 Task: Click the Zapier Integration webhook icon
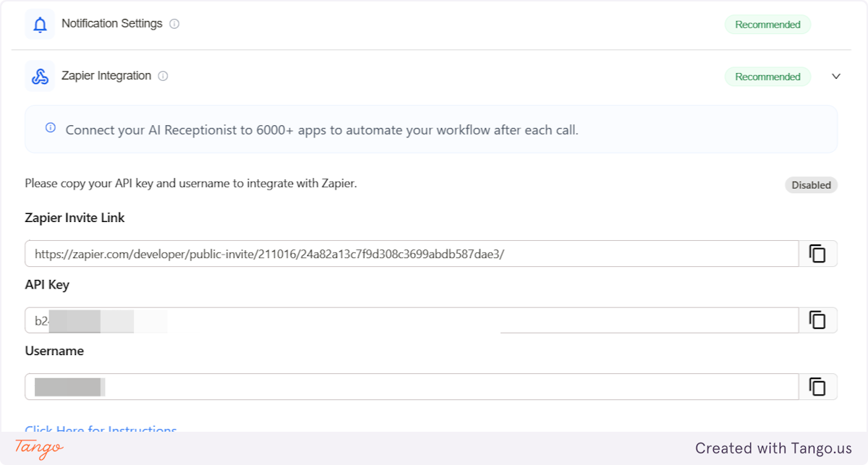(x=40, y=76)
